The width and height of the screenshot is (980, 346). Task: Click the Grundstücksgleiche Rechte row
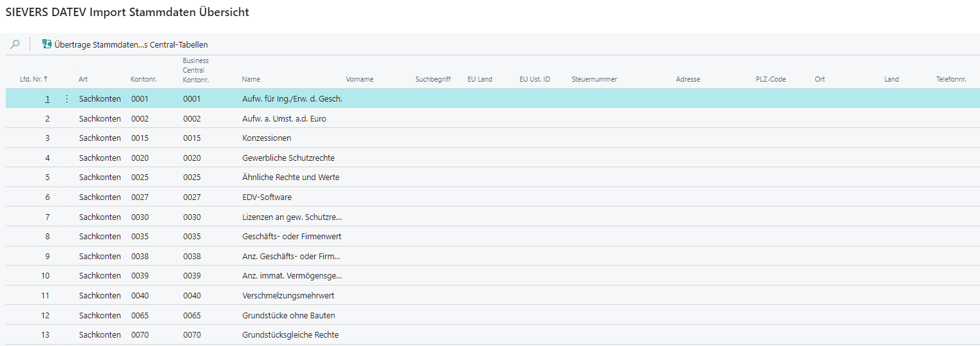(x=290, y=335)
